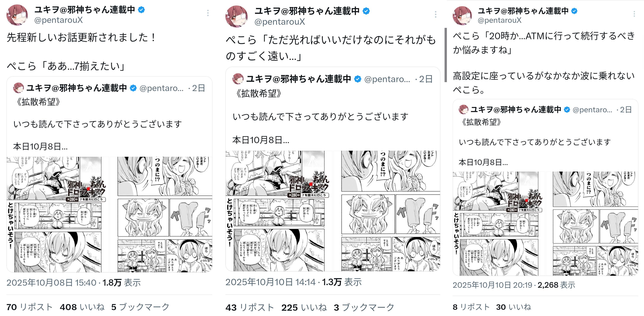The width and height of the screenshot is (644, 316).
Task: Click the profile avatar on the rightmost tweet
Action: tap(462, 15)
